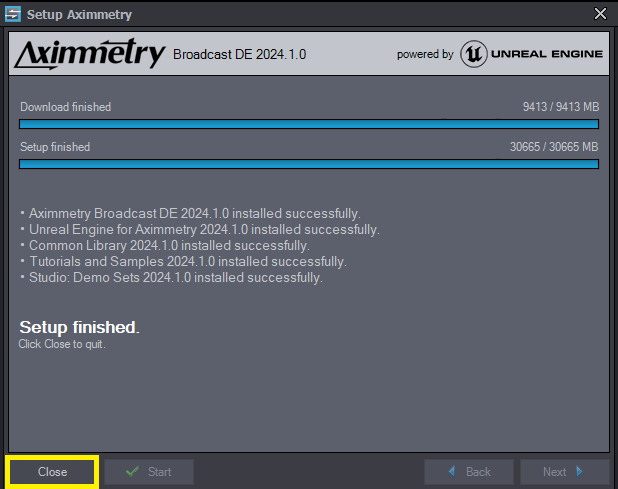Click the Download finished progress bar
This screenshot has width=618, height=489.
point(309,124)
